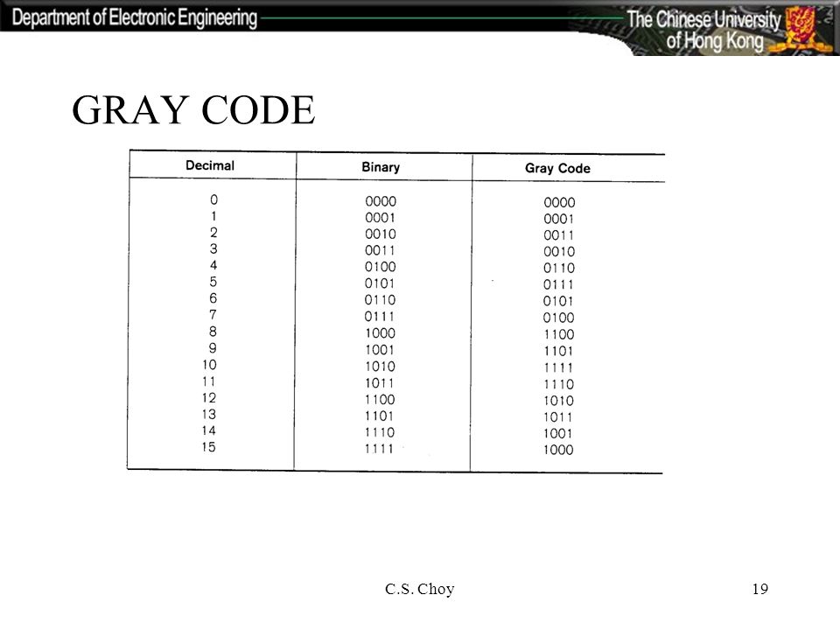Select decimal value 12 in Decimal column
The width and height of the screenshot is (840, 630).
click(209, 398)
